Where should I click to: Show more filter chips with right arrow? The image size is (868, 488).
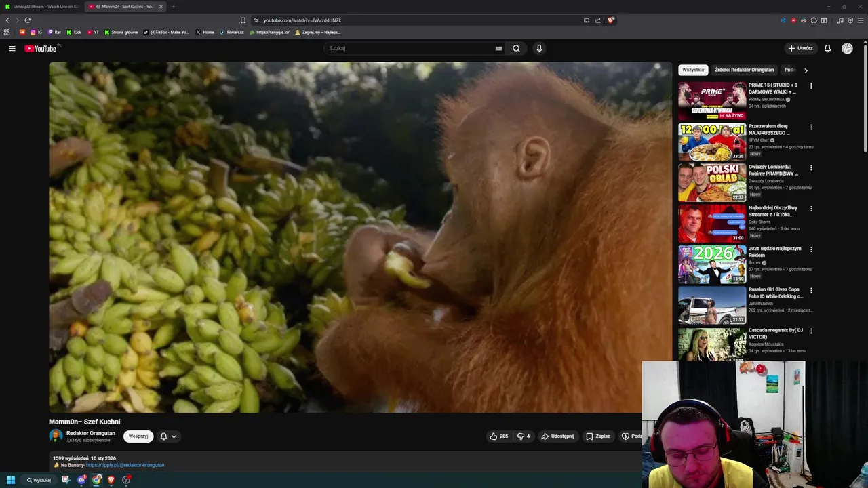[x=806, y=70]
